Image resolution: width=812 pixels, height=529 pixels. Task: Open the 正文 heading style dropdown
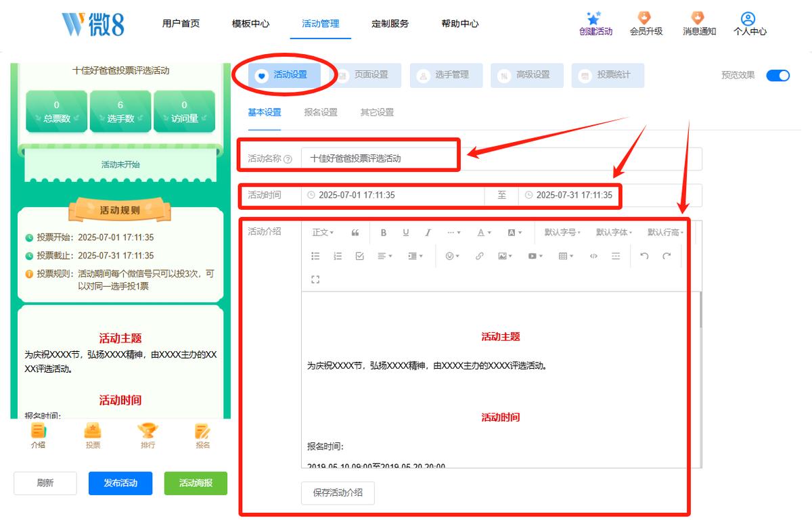tap(323, 233)
